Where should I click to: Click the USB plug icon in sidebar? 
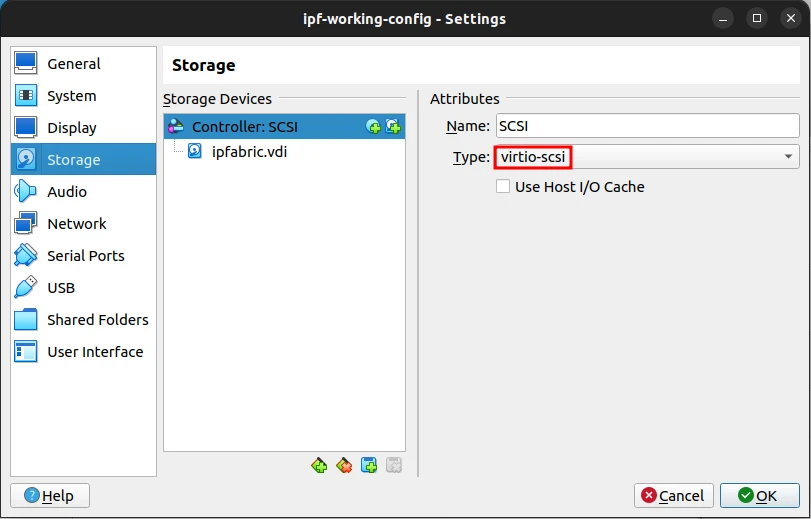(x=26, y=288)
